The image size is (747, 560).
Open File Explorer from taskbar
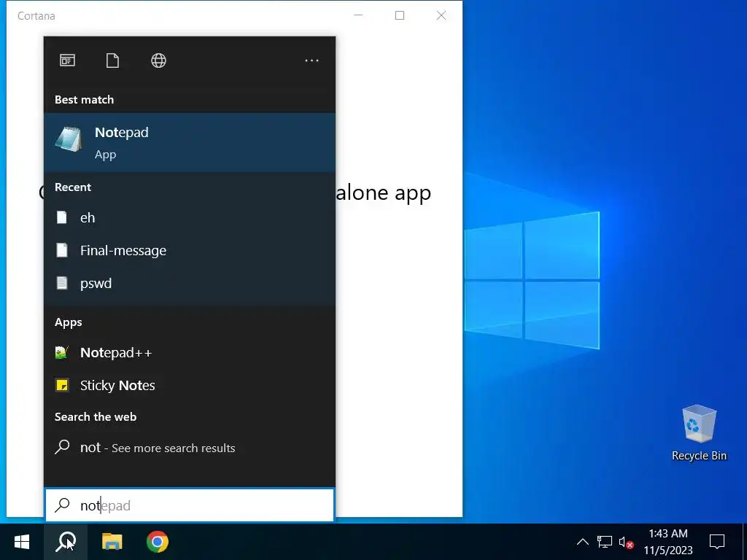pos(112,542)
